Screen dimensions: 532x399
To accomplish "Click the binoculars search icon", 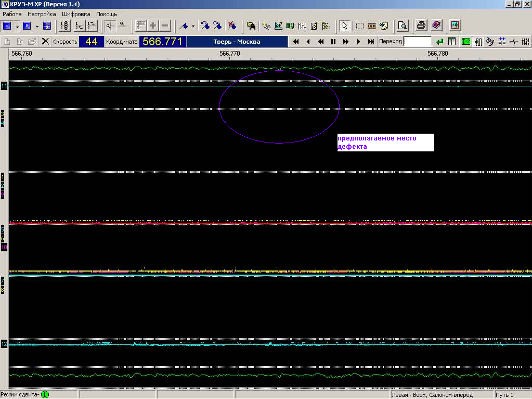I will (251, 25).
